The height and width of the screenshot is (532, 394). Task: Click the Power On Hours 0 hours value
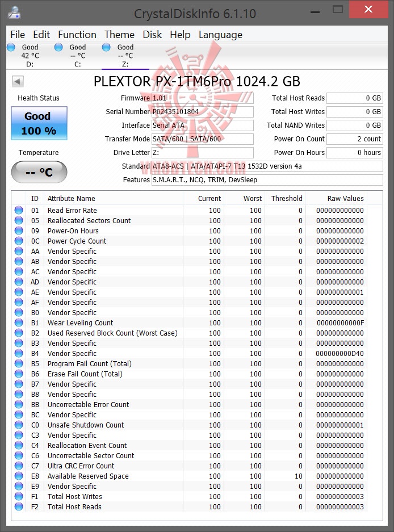click(355, 152)
